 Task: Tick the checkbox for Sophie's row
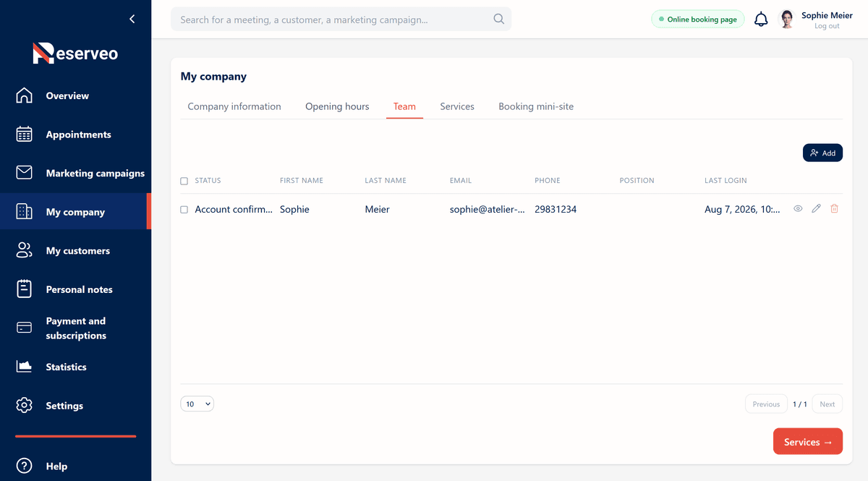[184, 210]
